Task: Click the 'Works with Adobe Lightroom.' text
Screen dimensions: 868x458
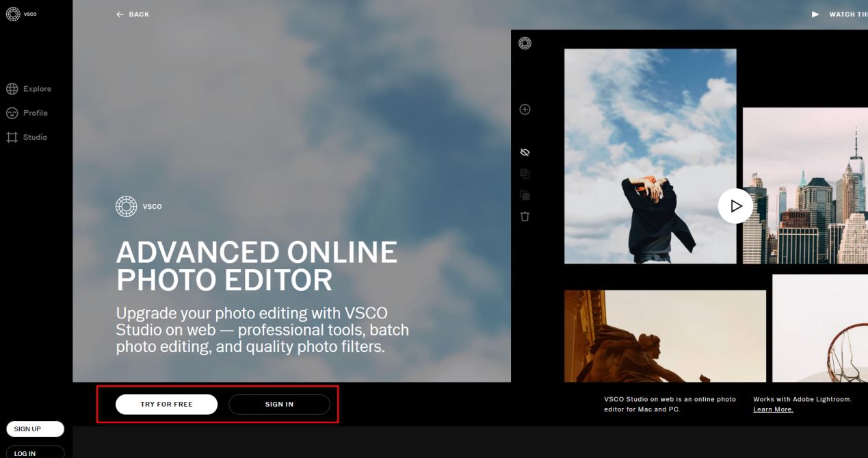Action: click(802, 399)
